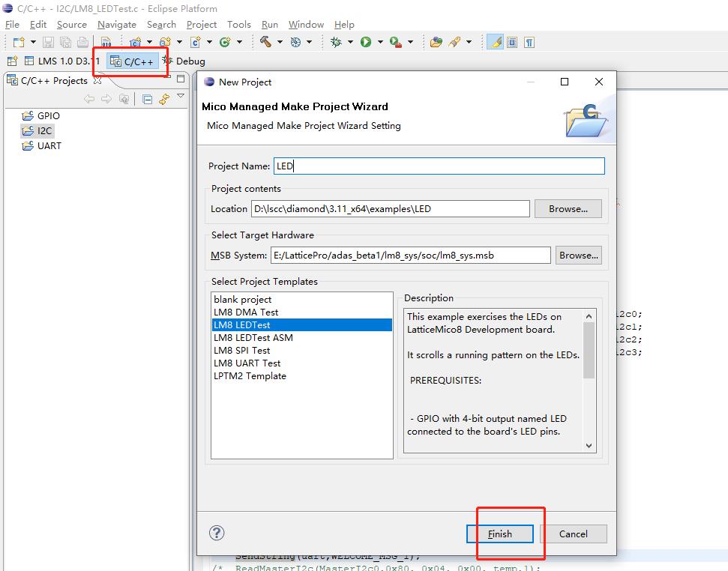
Task: Click the New C project toolbar icon
Action: [135, 42]
